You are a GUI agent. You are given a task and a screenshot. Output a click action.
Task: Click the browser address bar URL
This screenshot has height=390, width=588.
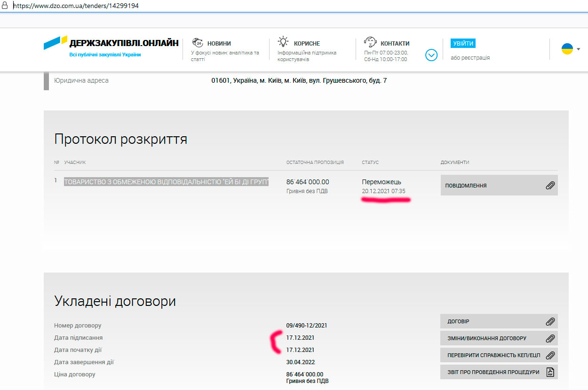pyautogui.click(x=76, y=6)
